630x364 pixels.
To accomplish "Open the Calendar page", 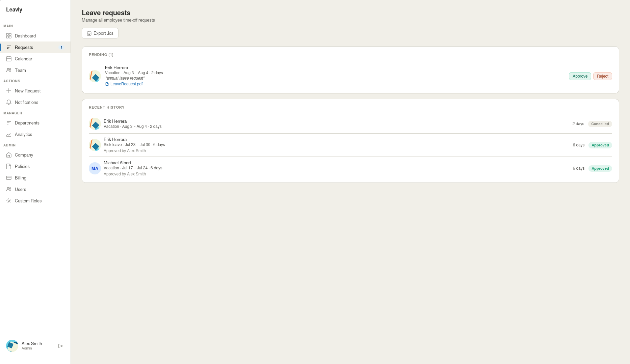I will (x=35, y=59).
